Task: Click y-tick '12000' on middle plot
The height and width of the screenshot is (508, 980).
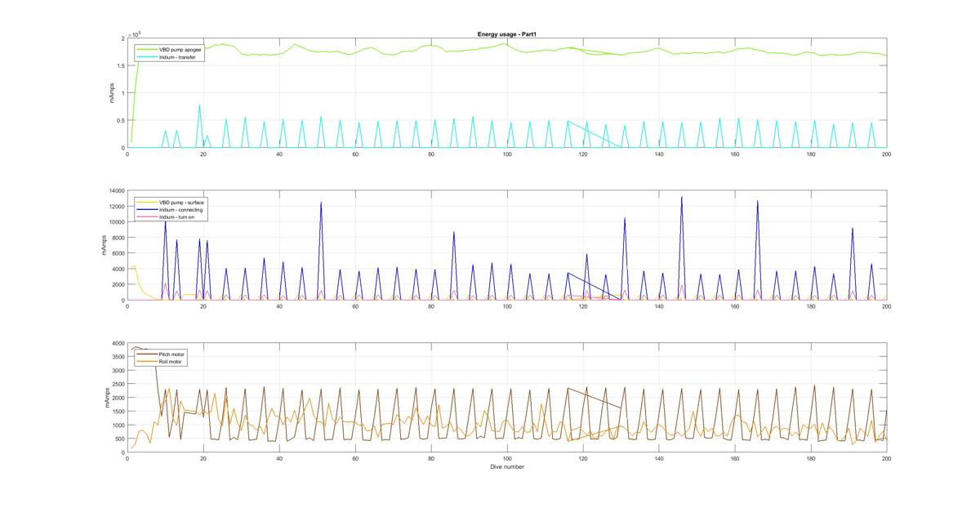Action: pos(115,206)
